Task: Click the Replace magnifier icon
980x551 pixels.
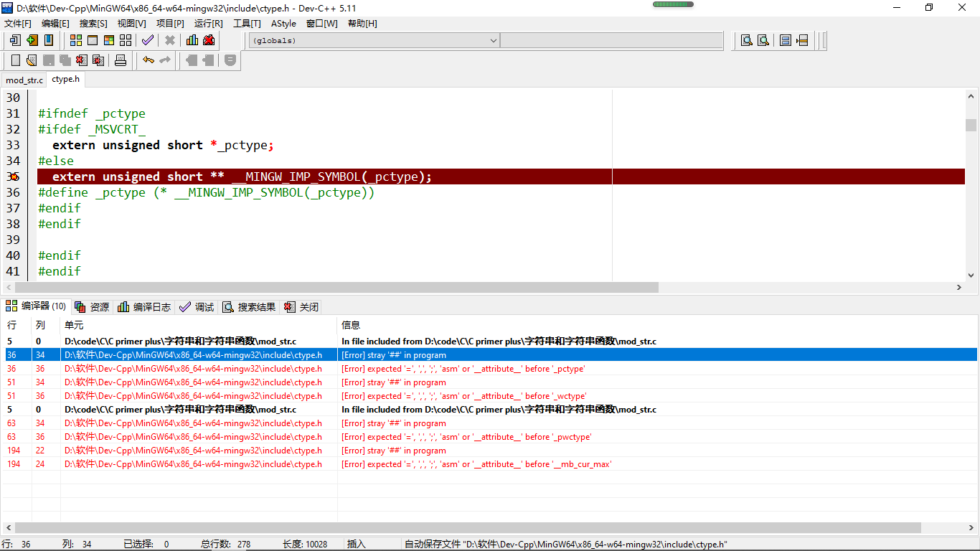Action: pos(763,40)
